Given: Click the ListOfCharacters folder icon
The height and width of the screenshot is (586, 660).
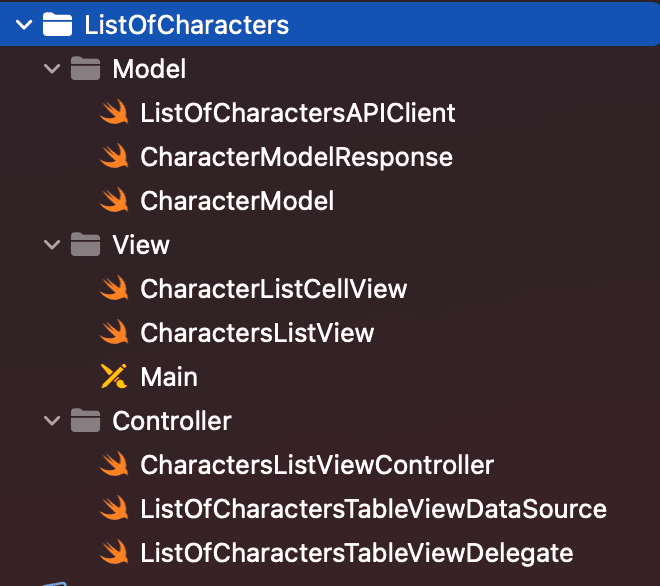Looking at the screenshot, I should [x=57, y=24].
